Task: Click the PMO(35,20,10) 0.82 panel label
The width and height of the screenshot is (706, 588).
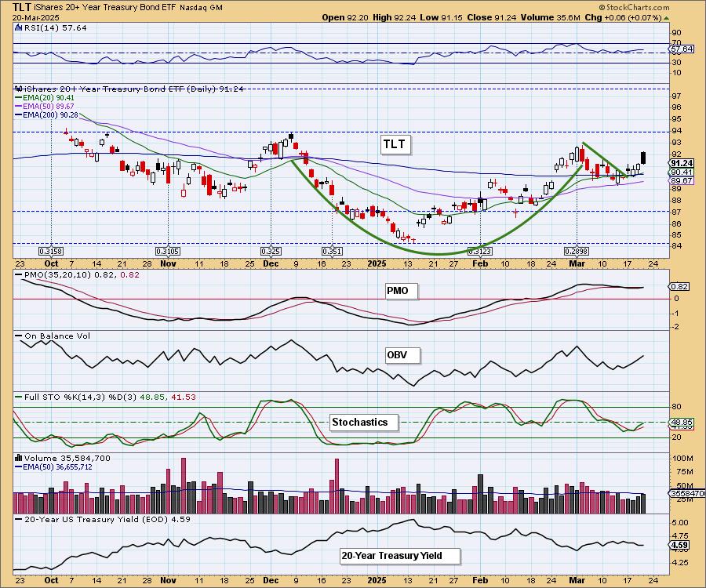Action: click(78, 275)
